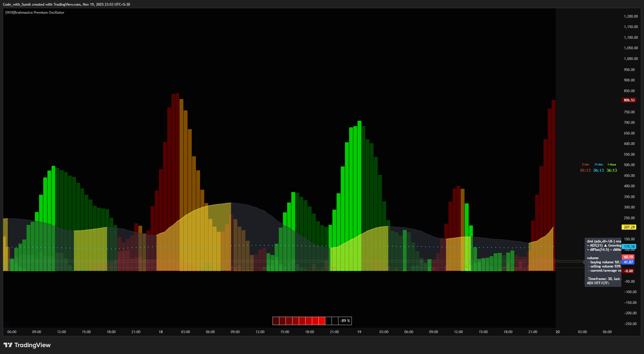
Task: Click the 19 date label on time axis
Action: (359, 332)
